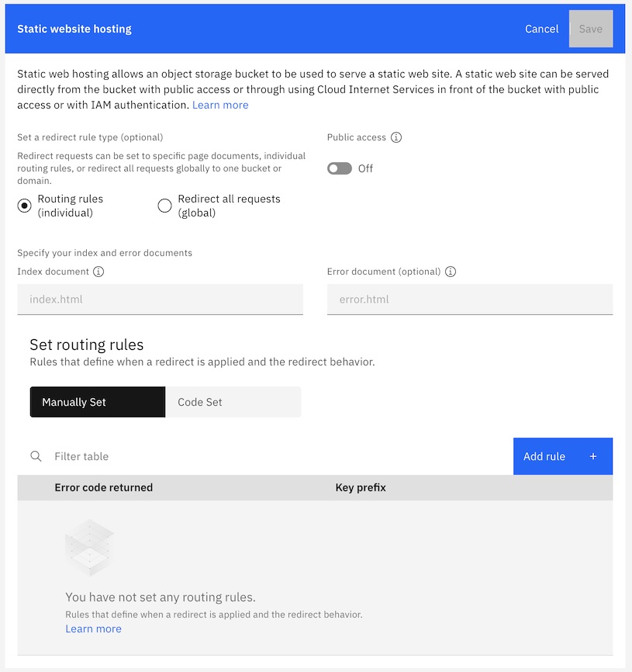Click the Index document input field

click(x=160, y=299)
